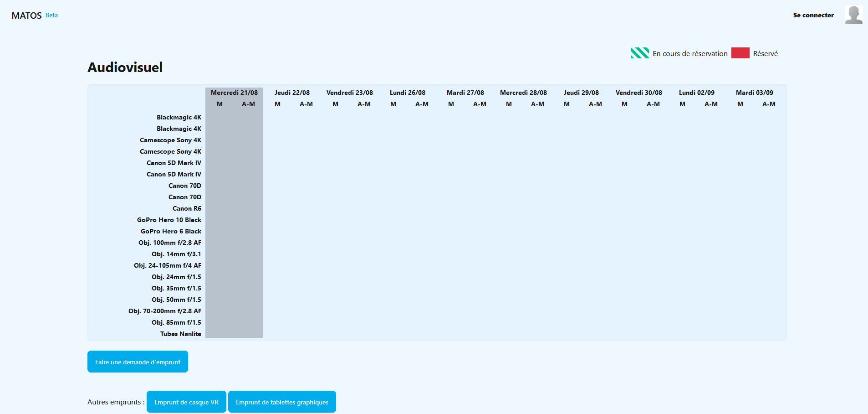The width and height of the screenshot is (868, 414).
Task: Open the MATOS home logo link
Action: point(26,16)
